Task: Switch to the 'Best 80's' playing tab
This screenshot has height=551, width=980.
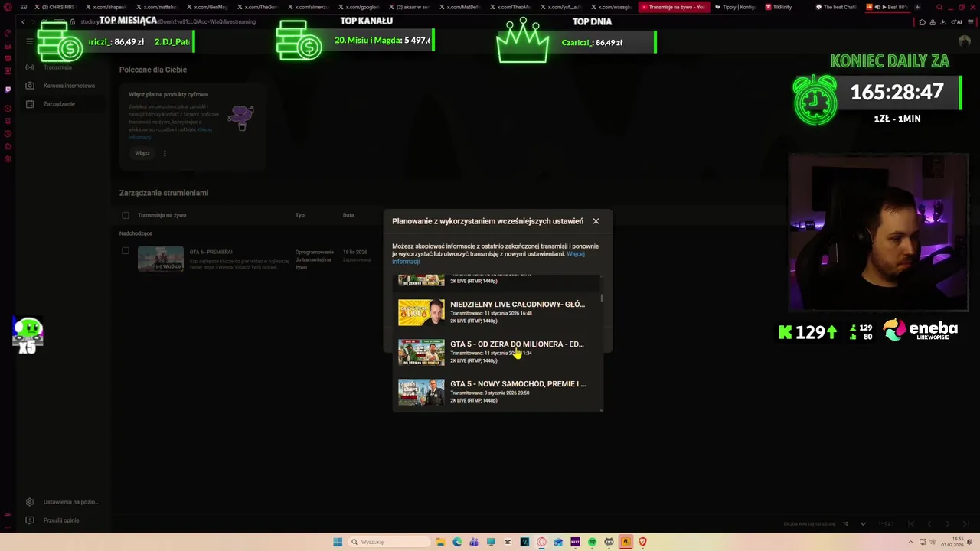Action: point(887,7)
